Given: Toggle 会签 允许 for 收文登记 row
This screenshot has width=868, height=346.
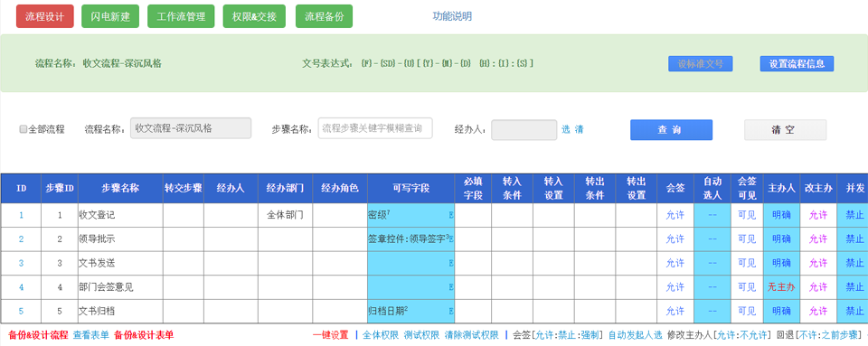Looking at the screenshot, I should (675, 216).
